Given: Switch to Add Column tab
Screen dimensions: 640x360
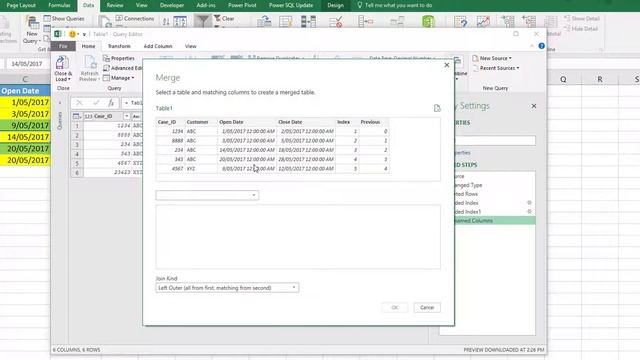Looking at the screenshot, I should click(158, 46).
